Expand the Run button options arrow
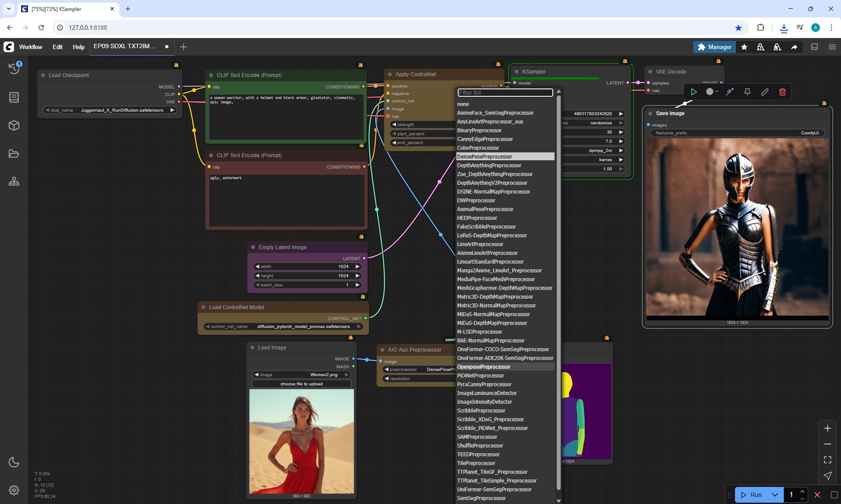The width and height of the screenshot is (841, 504). 774,495
